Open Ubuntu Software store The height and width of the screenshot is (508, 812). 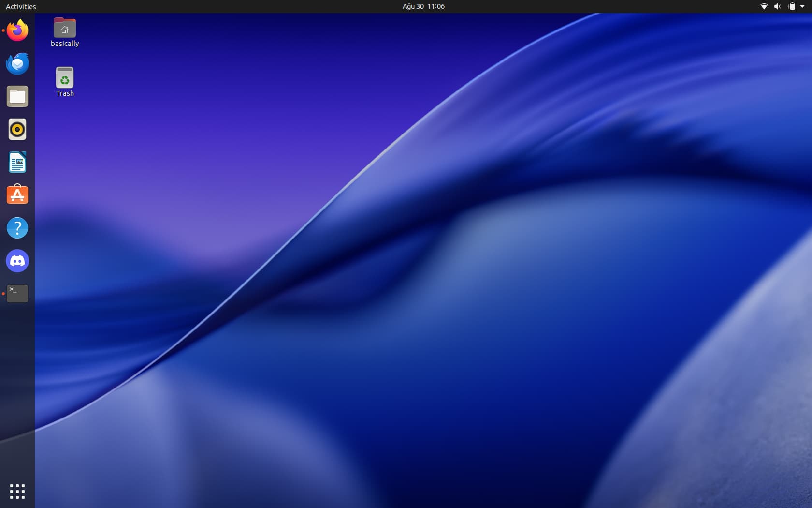[17, 195]
